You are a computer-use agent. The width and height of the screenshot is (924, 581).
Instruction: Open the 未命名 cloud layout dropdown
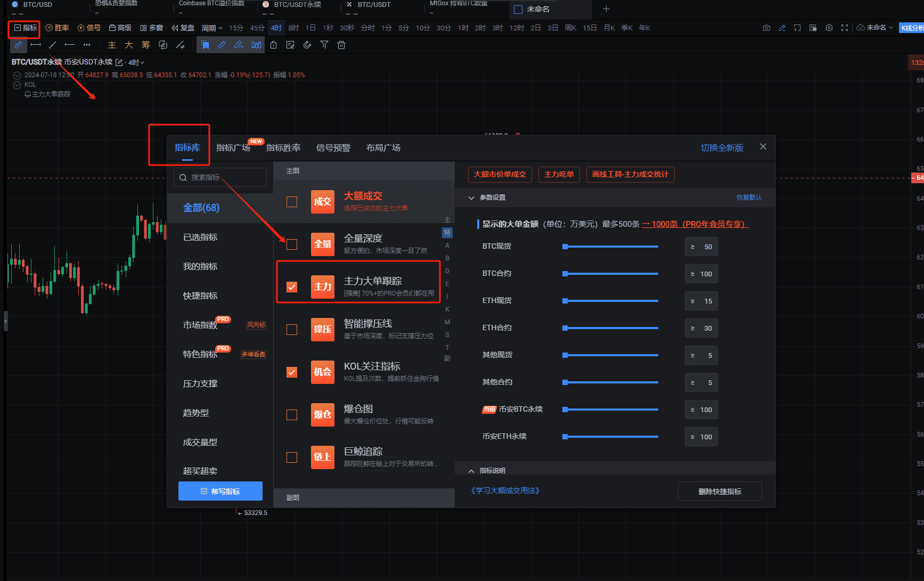875,28
